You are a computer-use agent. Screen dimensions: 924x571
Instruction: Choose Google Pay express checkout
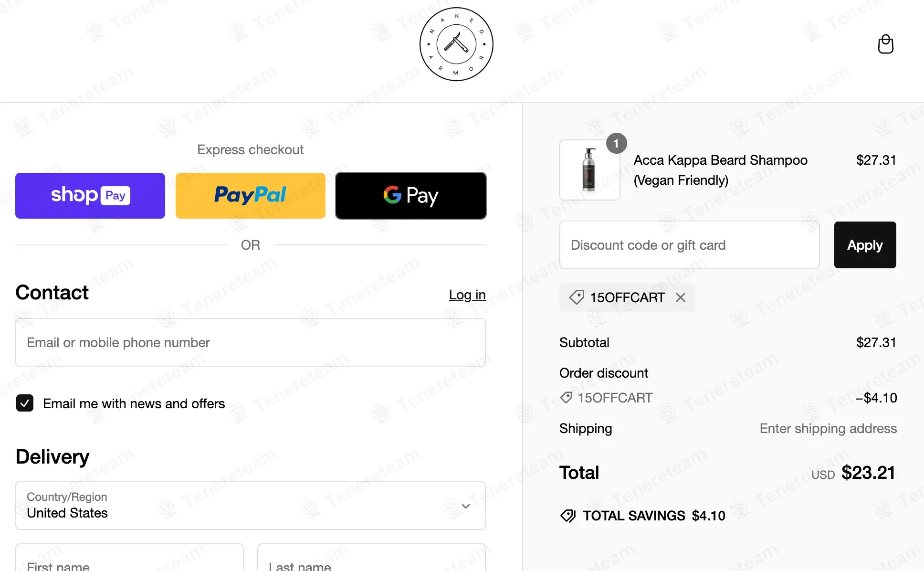coord(411,196)
